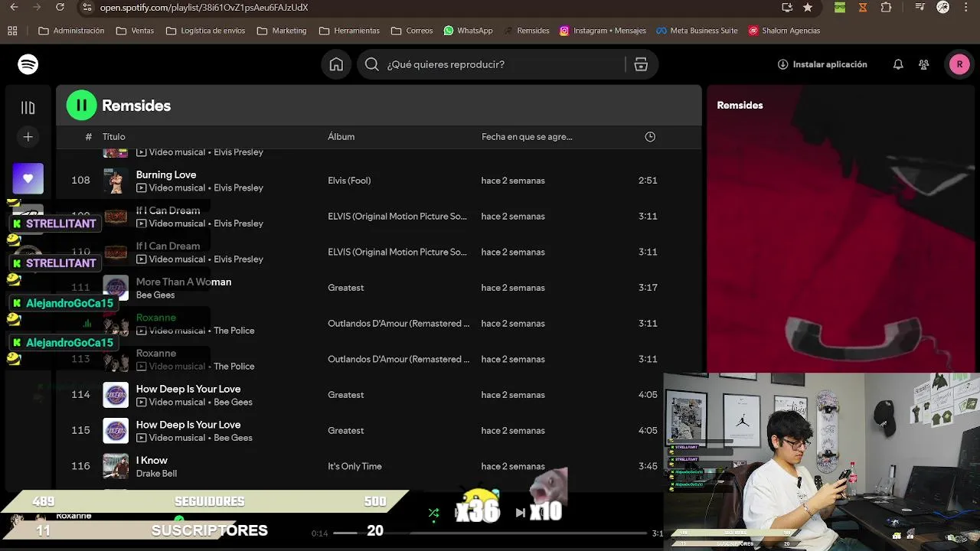Open the Instagram + Mensajes bookmark
Screen dimensions: 980x551
click(603, 31)
